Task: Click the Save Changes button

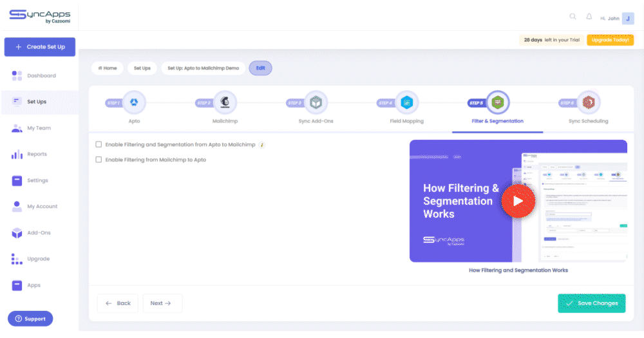Action: [591, 303]
